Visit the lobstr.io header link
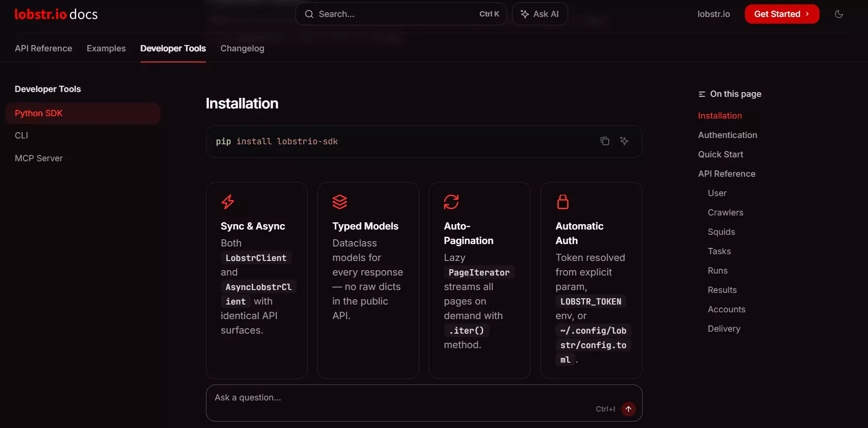The height and width of the screenshot is (428, 868). pyautogui.click(x=713, y=14)
